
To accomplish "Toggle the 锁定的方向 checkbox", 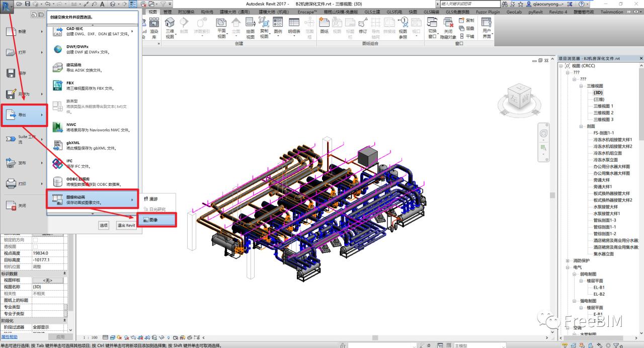I will (x=35, y=240).
